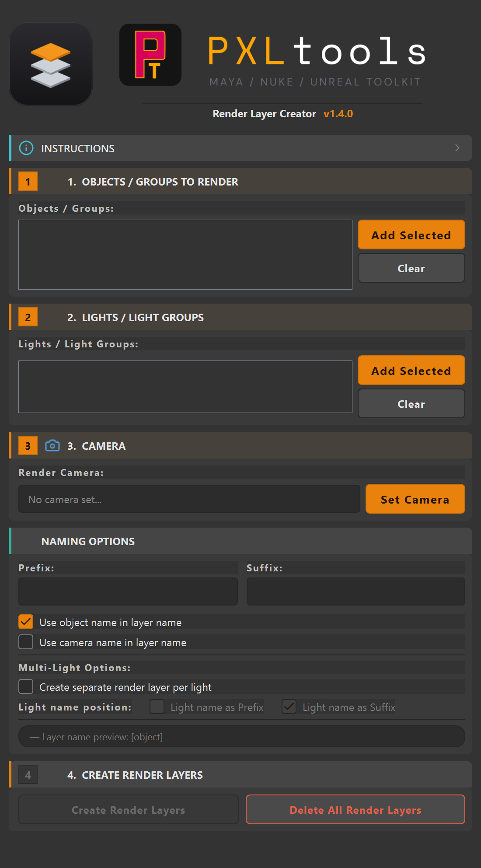Click the 4. CREATE RENDER LAYERS header
The width and height of the screenshot is (481, 868).
(240, 774)
